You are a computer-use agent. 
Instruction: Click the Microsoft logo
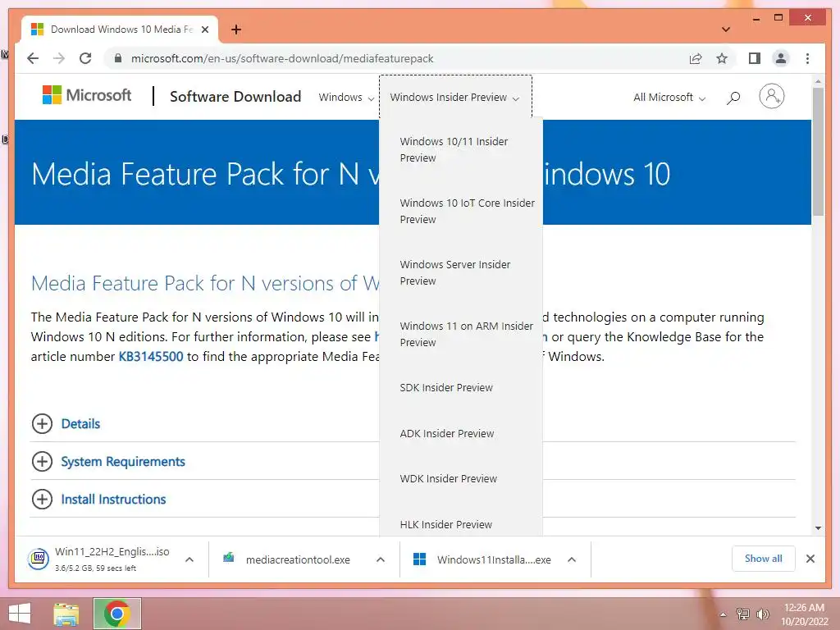pos(87,95)
